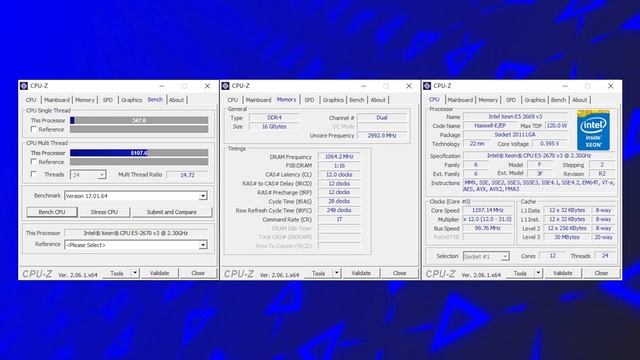Expand Tools dropdown arrow in Memory window
640x360 pixels.
coord(337,273)
